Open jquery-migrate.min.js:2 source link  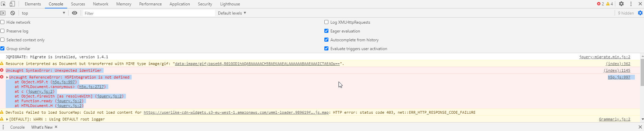[x=605, y=57]
